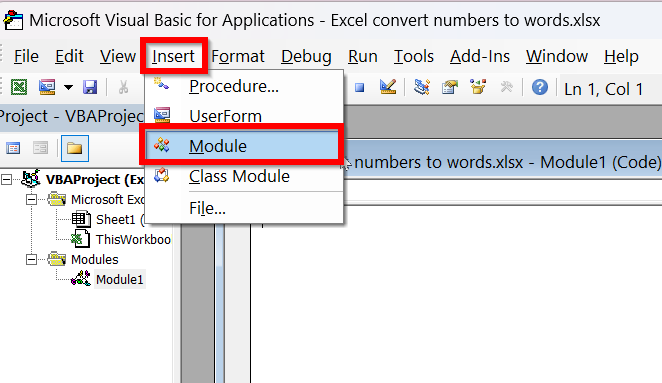The width and height of the screenshot is (662, 383).
Task: Click the blue Help question icon
Action: (x=540, y=87)
